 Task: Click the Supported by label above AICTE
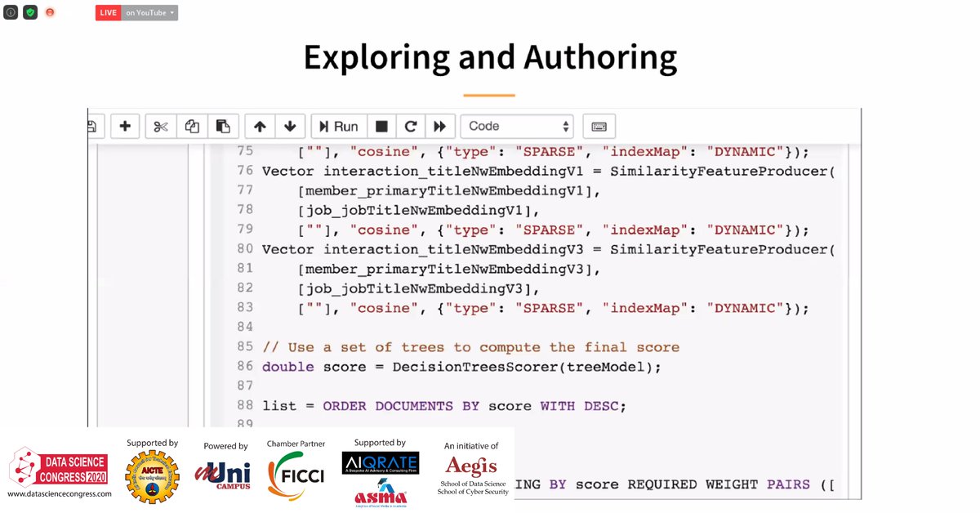point(152,444)
